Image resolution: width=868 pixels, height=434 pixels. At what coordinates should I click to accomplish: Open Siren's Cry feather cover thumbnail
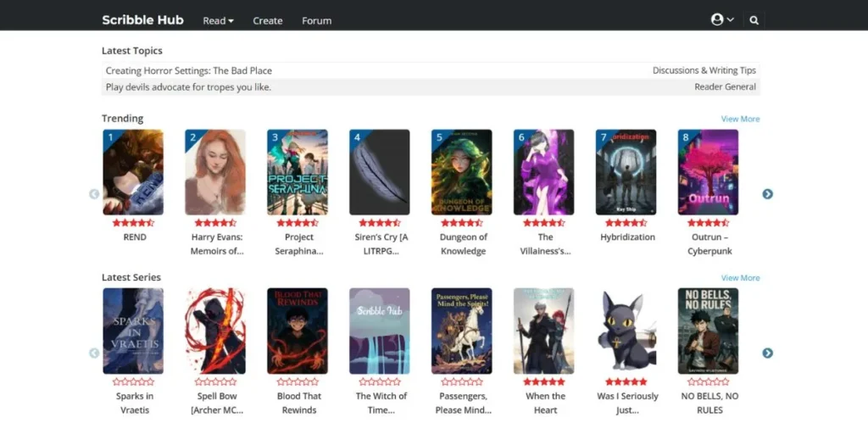(x=380, y=172)
